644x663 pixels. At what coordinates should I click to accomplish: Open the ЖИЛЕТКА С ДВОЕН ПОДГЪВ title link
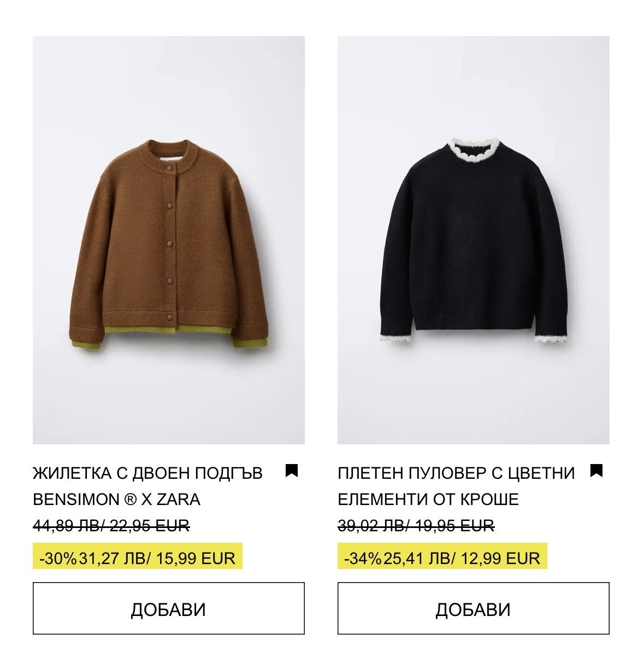(148, 473)
